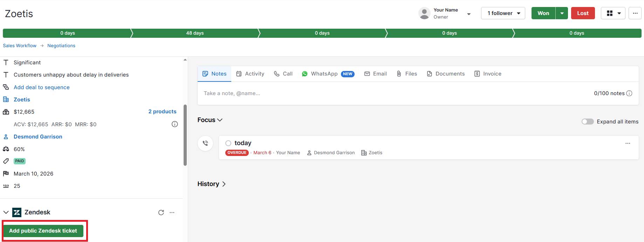
Task: Expand the History section
Action: pyautogui.click(x=212, y=184)
